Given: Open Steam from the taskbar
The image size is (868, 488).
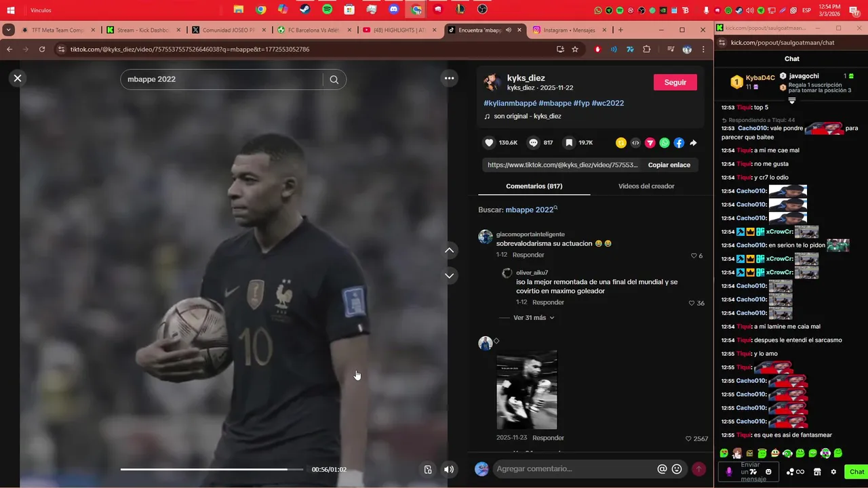Looking at the screenshot, I should tap(305, 9).
